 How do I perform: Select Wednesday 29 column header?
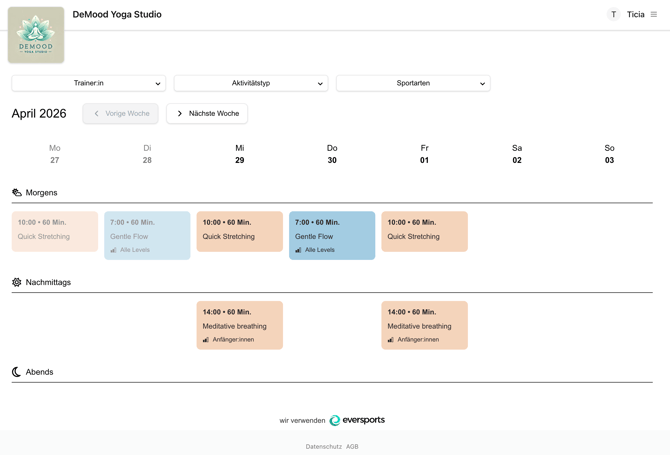[x=239, y=154]
